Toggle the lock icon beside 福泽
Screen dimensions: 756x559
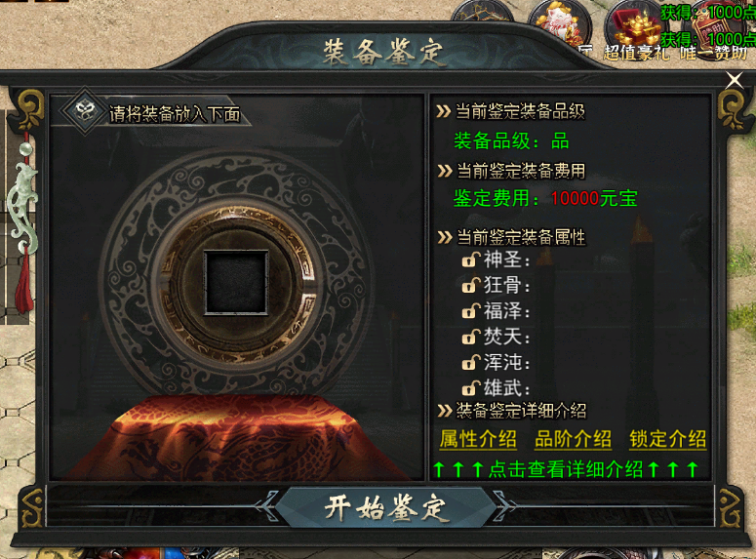[471, 311]
